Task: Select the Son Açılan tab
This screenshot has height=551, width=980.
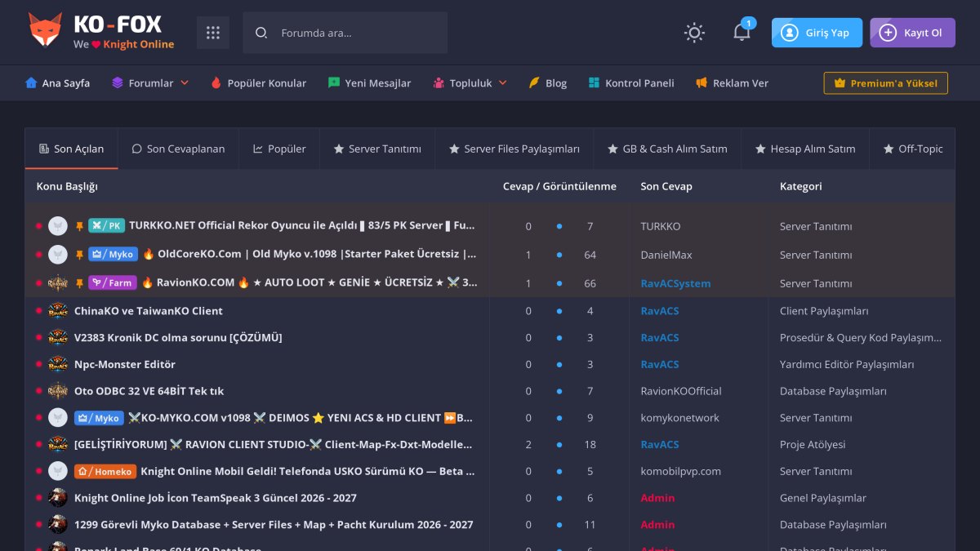Action: [x=72, y=149]
